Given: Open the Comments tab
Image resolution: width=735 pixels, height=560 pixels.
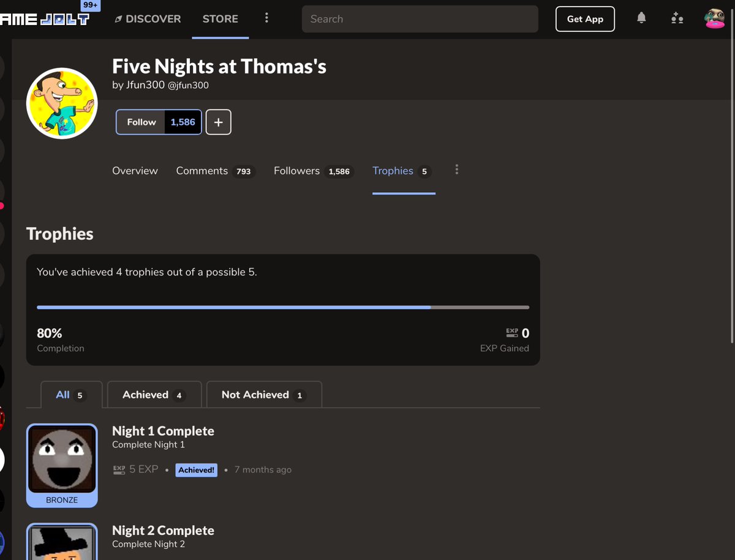Looking at the screenshot, I should (x=215, y=171).
